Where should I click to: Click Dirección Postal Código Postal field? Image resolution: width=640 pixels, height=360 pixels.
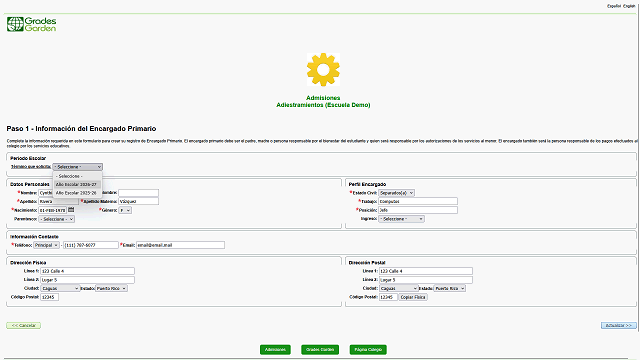[388, 297]
